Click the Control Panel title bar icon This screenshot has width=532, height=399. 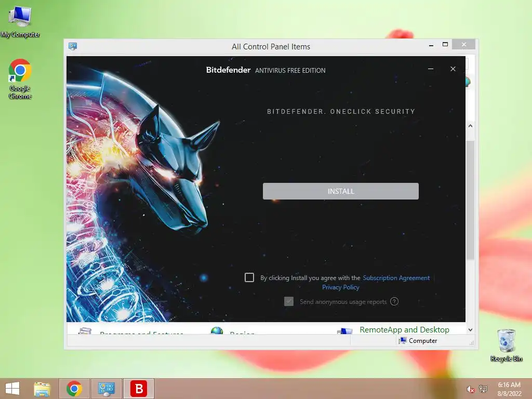[x=73, y=46]
